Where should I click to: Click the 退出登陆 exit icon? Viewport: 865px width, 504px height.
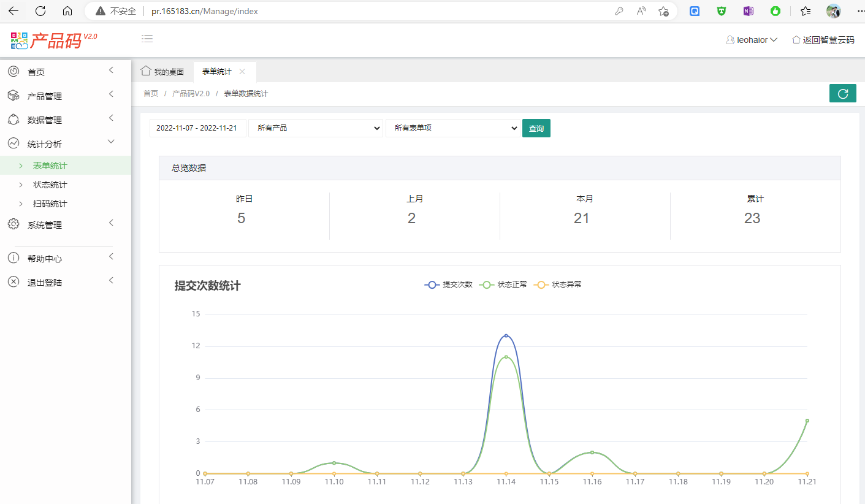tap(13, 282)
